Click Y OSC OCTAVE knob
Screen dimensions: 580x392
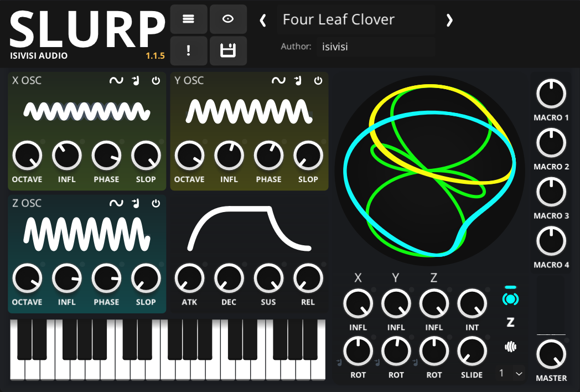point(189,156)
